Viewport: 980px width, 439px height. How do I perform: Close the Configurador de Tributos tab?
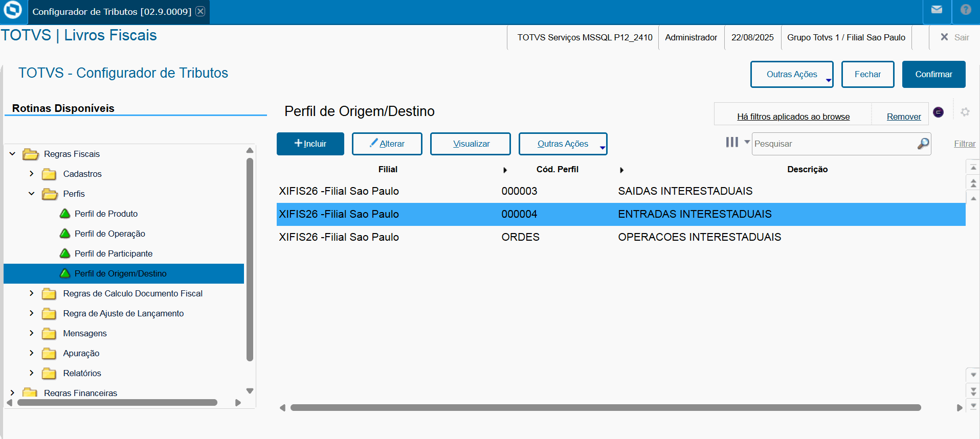201,11
